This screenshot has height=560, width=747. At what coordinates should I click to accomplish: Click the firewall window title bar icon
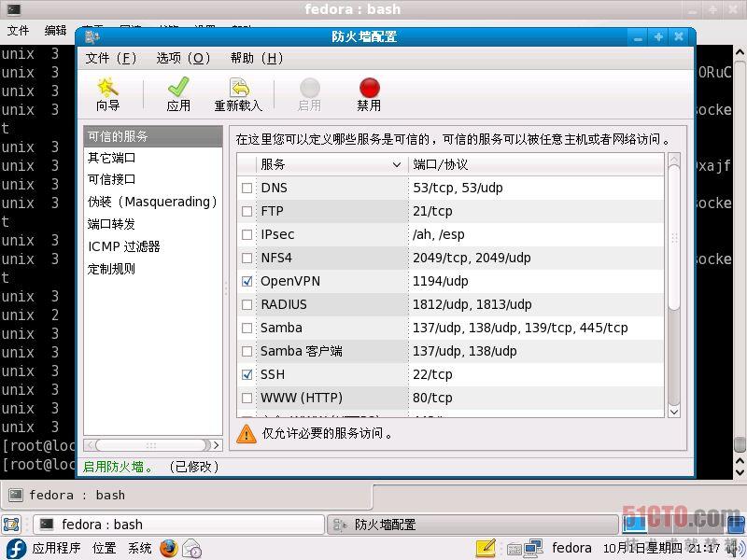click(x=92, y=36)
